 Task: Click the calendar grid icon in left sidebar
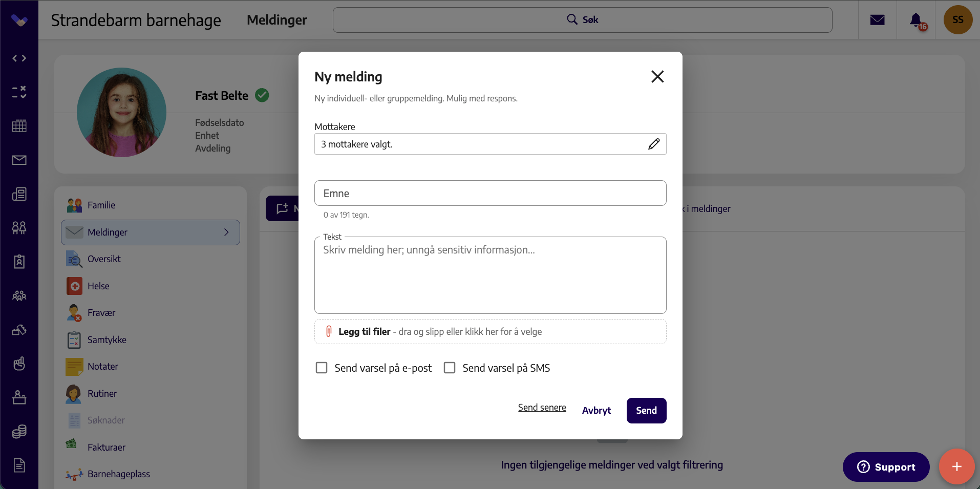click(19, 126)
